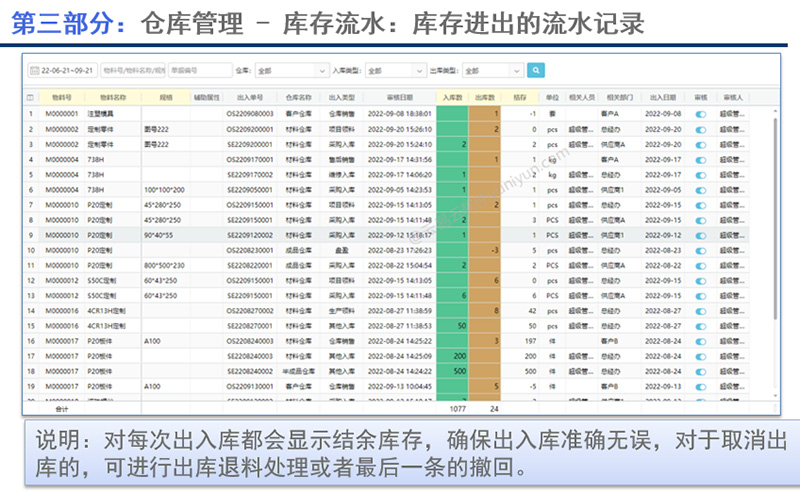Open the 出库类型 dropdown
This screenshot has width=800, height=492.
pos(493,70)
